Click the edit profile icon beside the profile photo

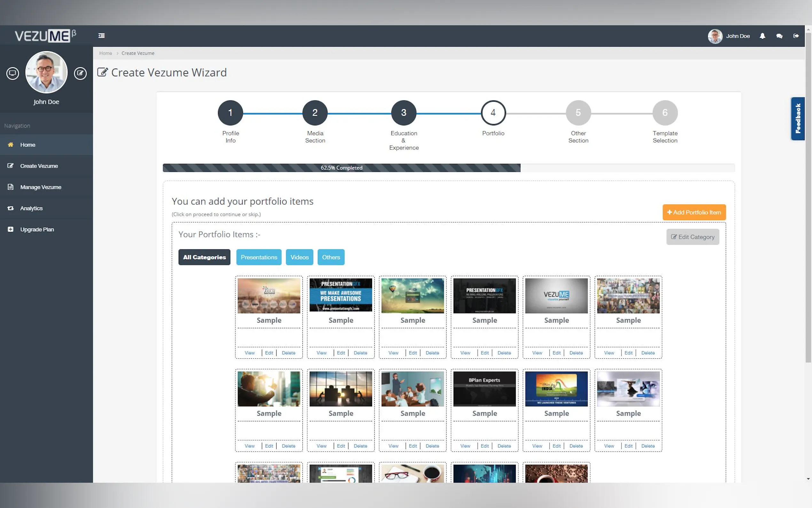tap(80, 73)
